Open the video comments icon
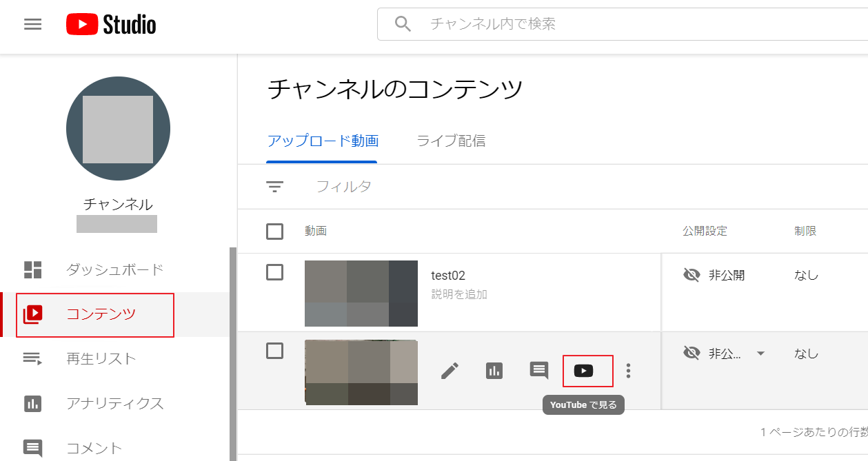This screenshot has height=461, width=868. coord(539,371)
